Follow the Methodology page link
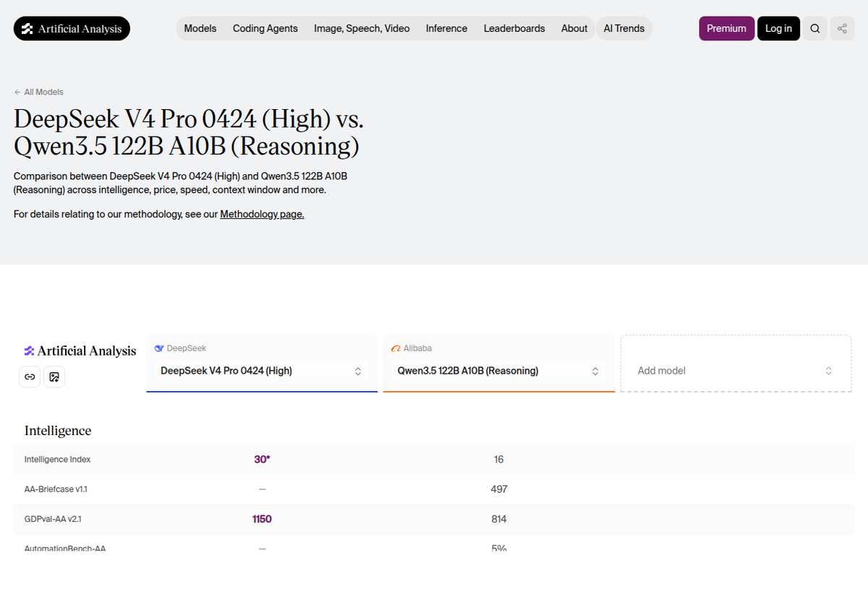This screenshot has width=868, height=610. pyautogui.click(x=262, y=214)
